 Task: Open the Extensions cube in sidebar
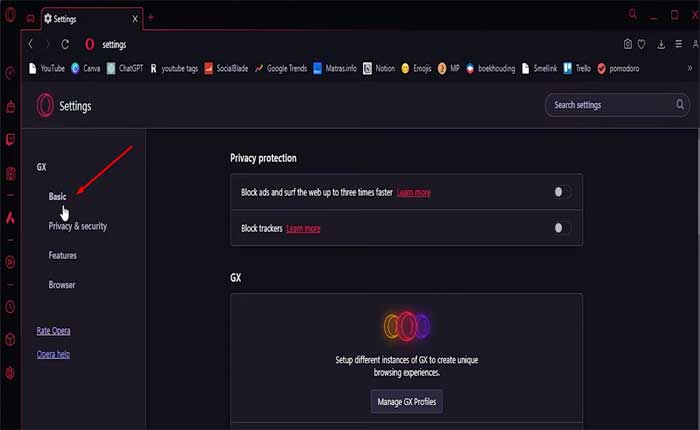(x=10, y=340)
